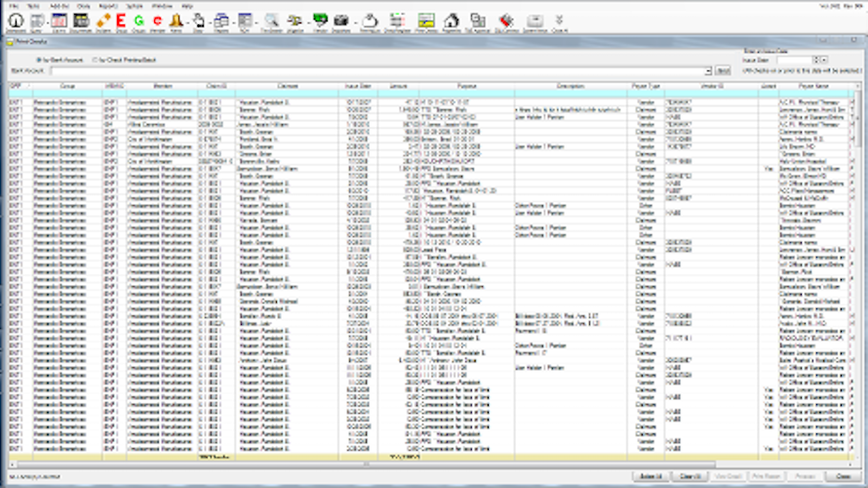868x488 pixels.
Task: Expand the toolbar overflow chevron
Action: pyautogui.click(x=559, y=21)
